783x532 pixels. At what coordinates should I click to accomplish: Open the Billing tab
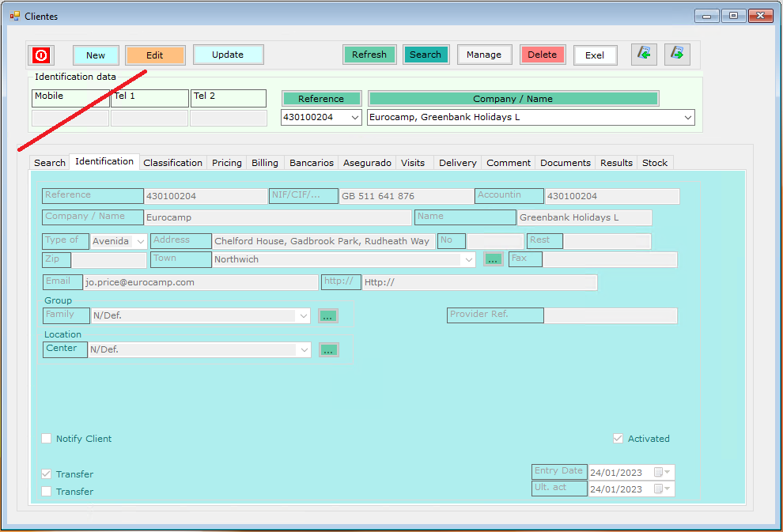click(x=265, y=163)
